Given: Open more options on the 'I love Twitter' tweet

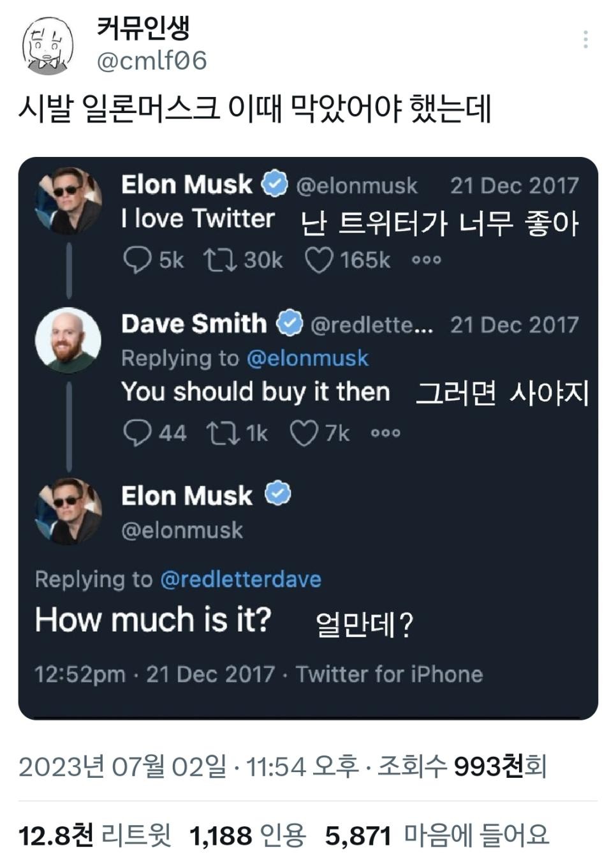Looking at the screenshot, I should click(426, 260).
